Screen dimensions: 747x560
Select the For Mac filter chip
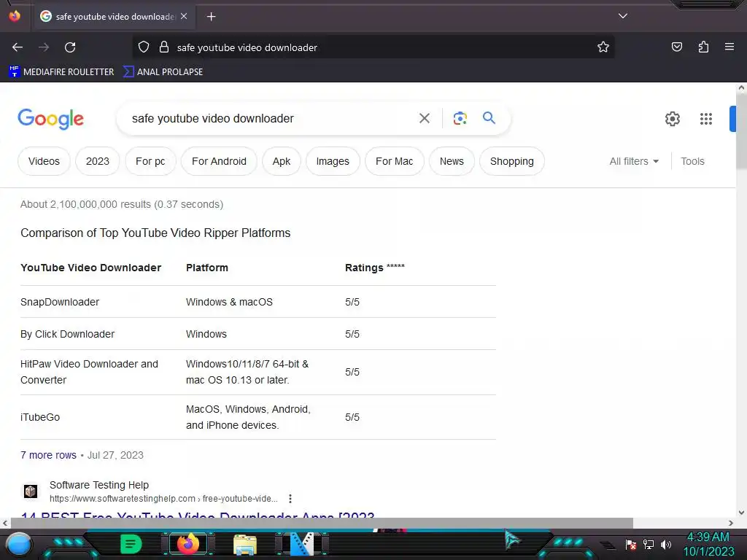(394, 161)
